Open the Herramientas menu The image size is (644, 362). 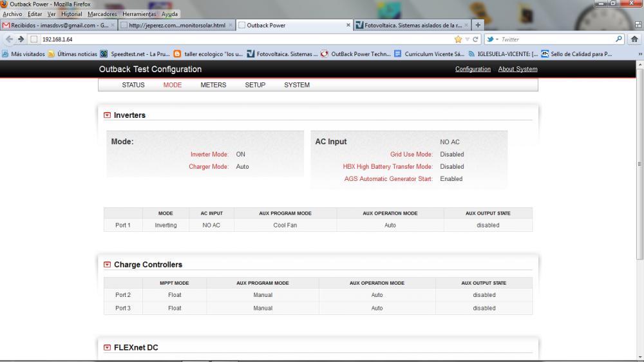pyautogui.click(x=139, y=14)
